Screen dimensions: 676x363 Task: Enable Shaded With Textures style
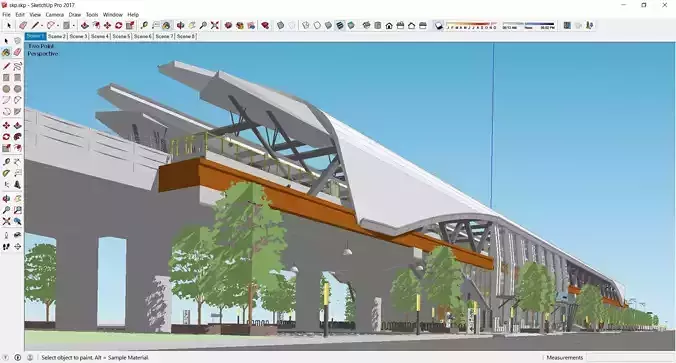tap(340, 25)
